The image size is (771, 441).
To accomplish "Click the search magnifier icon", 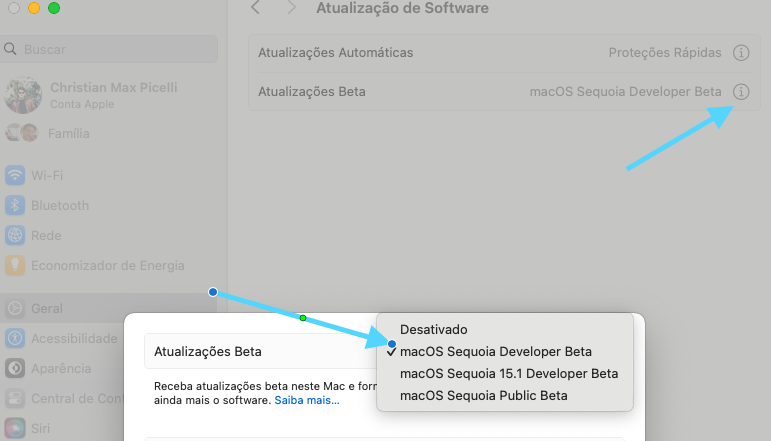I will click(x=10, y=49).
